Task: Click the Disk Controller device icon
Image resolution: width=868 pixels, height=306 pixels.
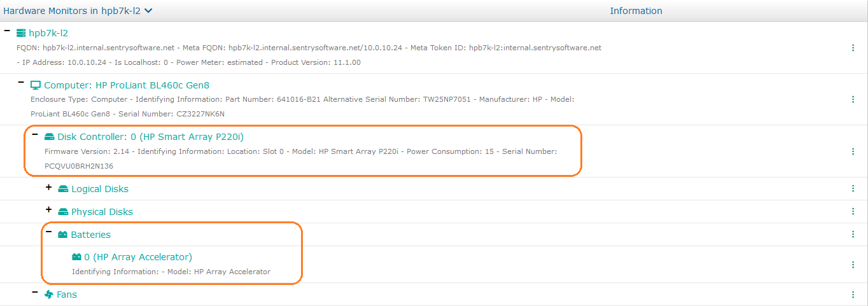Action: tap(49, 137)
